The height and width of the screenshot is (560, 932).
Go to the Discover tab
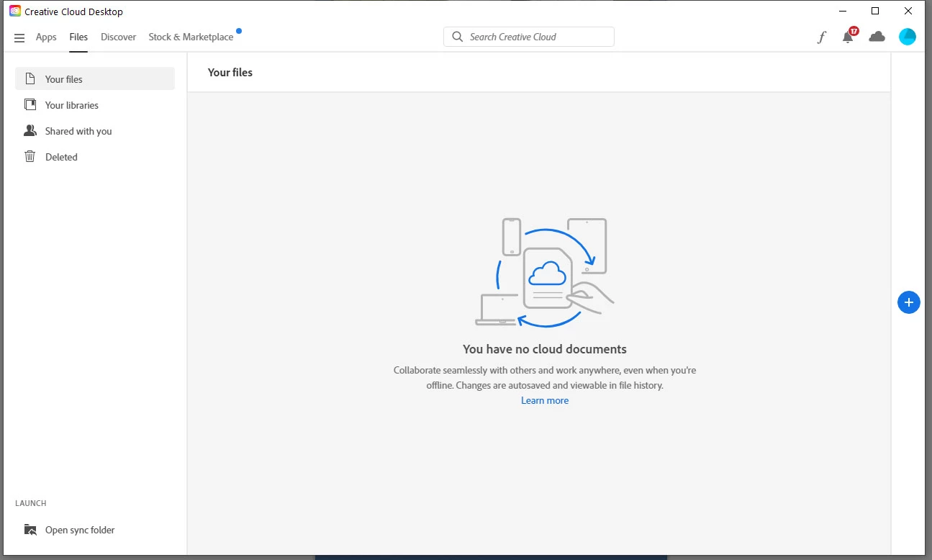coord(118,37)
